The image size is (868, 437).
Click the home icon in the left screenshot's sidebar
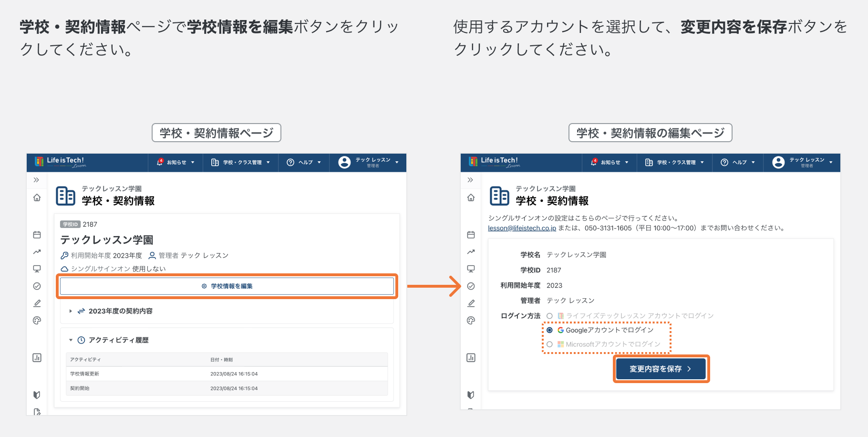pyautogui.click(x=37, y=198)
